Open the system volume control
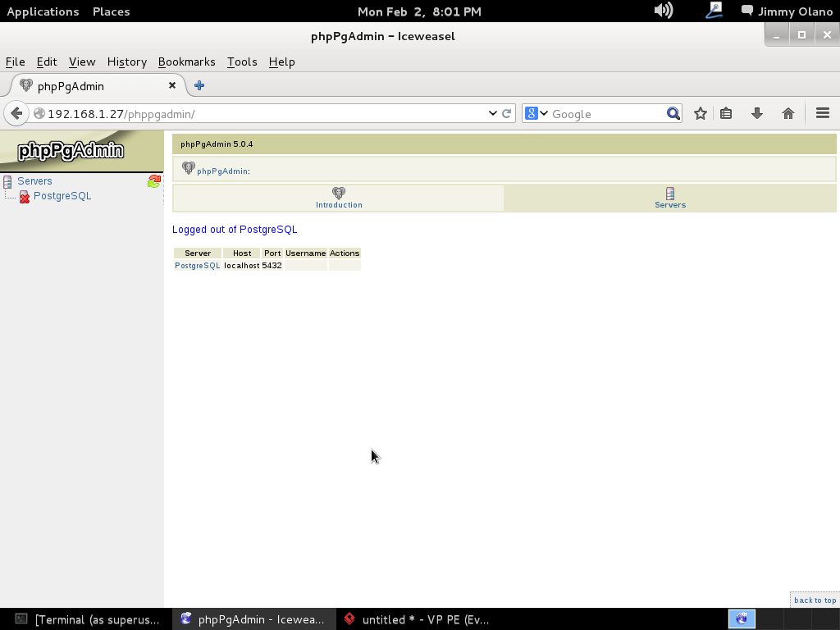Viewport: 840px width, 630px height. click(x=663, y=11)
